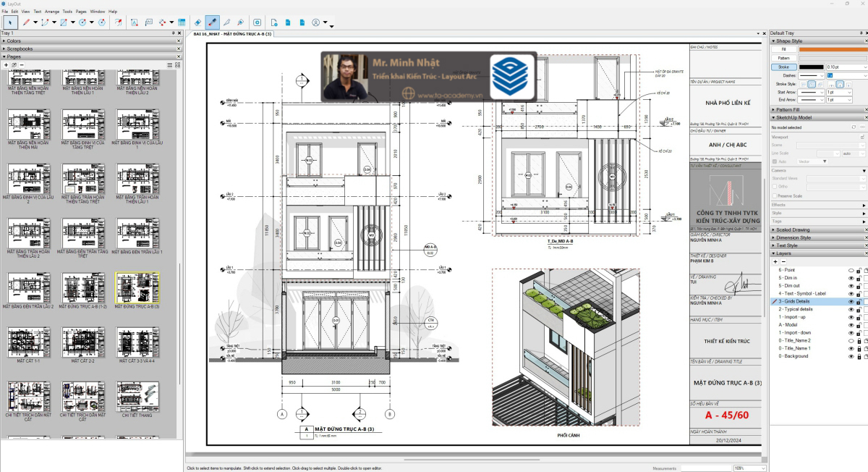Select the Text tool

(x=135, y=22)
